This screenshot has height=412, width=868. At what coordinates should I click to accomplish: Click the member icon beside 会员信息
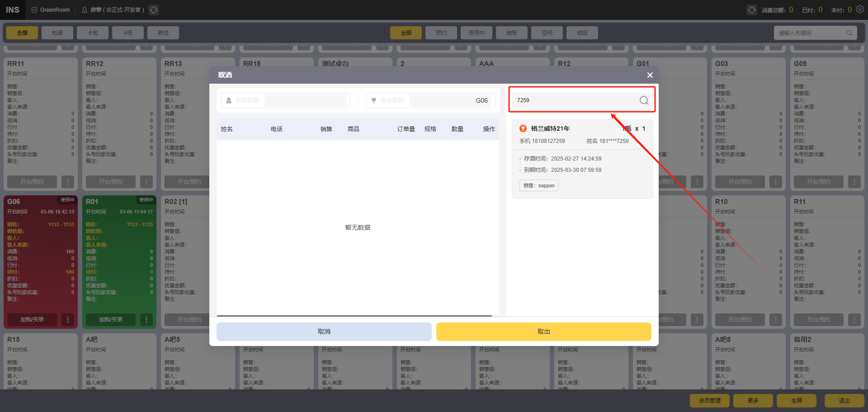point(229,100)
